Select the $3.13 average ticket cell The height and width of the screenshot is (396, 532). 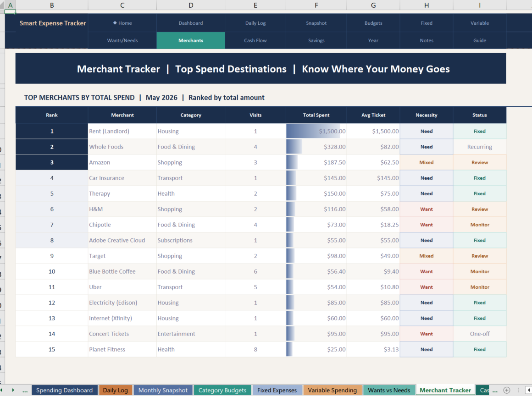pos(373,350)
